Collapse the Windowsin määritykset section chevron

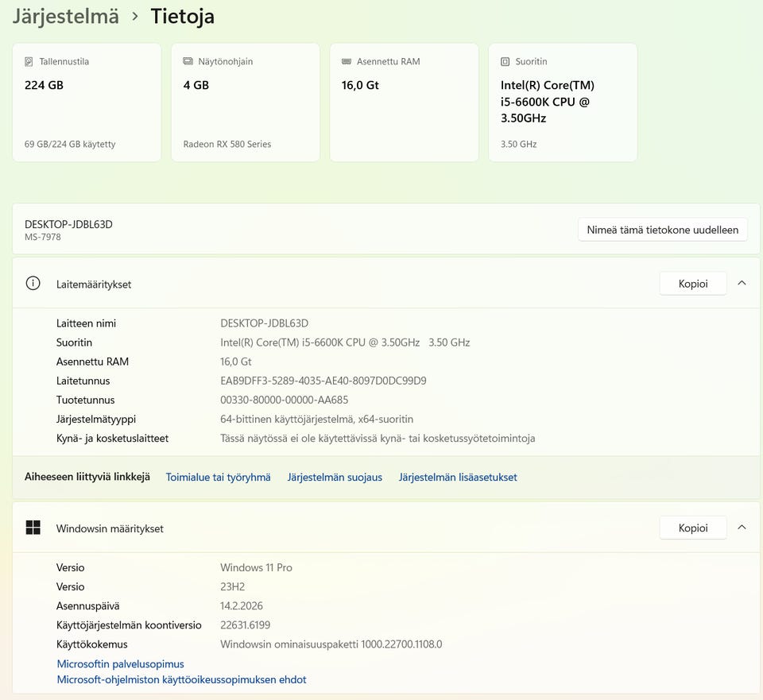[742, 528]
